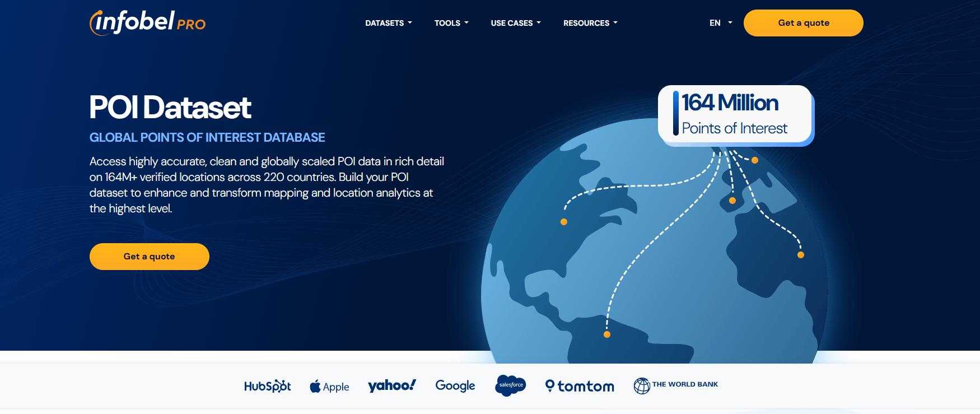Image resolution: width=980 pixels, height=414 pixels.
Task: Open the DATASETS dropdown menu
Action: 389,23
